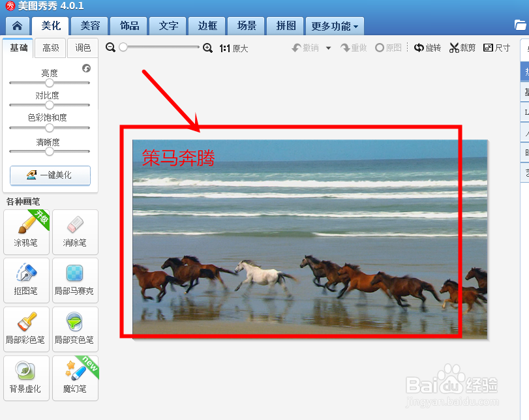This screenshot has width=529, height=420.
Task: Choose the 局部变色笔 recolor brush
Action: point(75,329)
